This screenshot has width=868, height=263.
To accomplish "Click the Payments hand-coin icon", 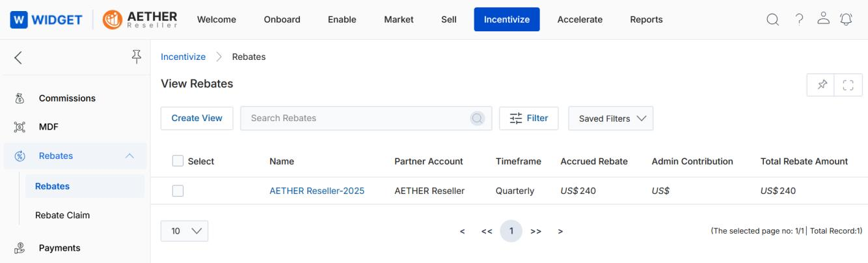I will 19,248.
